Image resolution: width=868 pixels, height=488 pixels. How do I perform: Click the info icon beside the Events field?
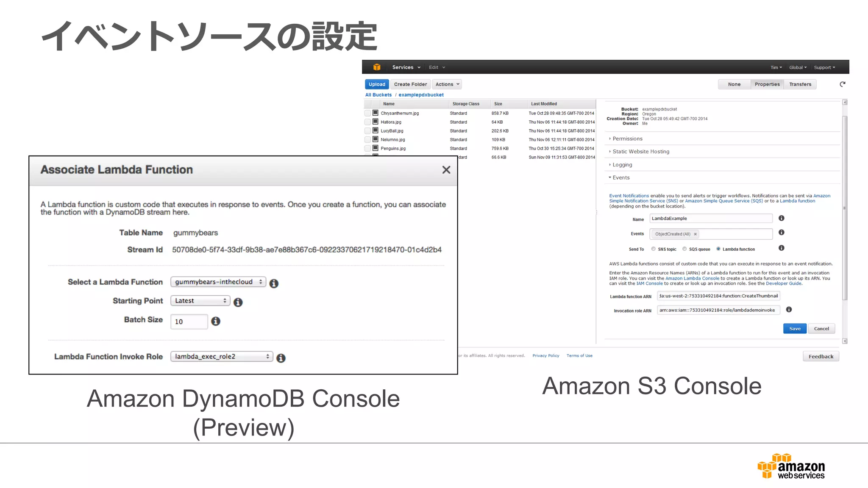pos(782,233)
